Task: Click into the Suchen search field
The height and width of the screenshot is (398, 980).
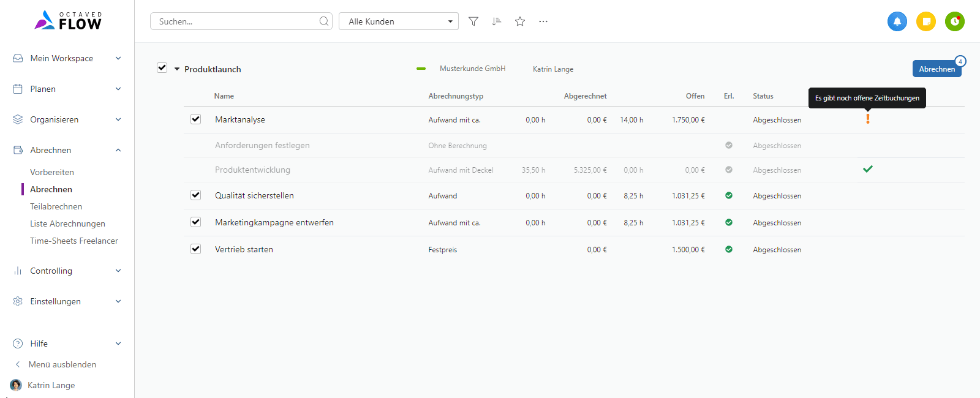Action: [241, 21]
